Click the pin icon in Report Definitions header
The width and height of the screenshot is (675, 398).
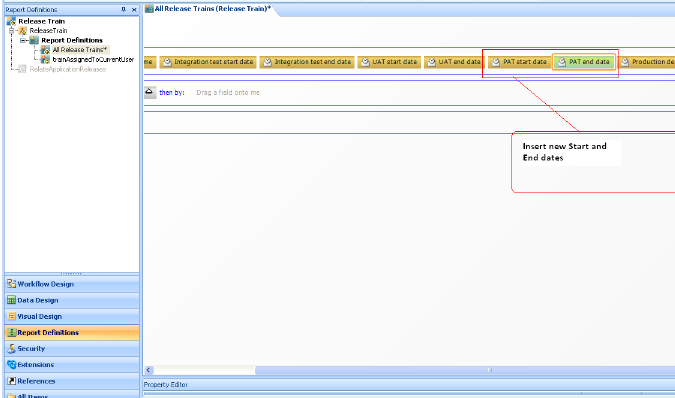pos(124,9)
